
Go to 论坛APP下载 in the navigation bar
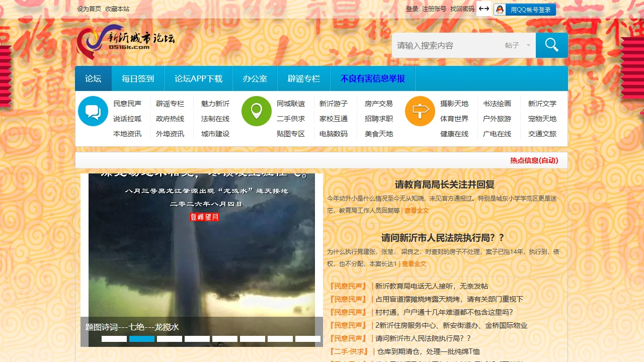[198, 78]
